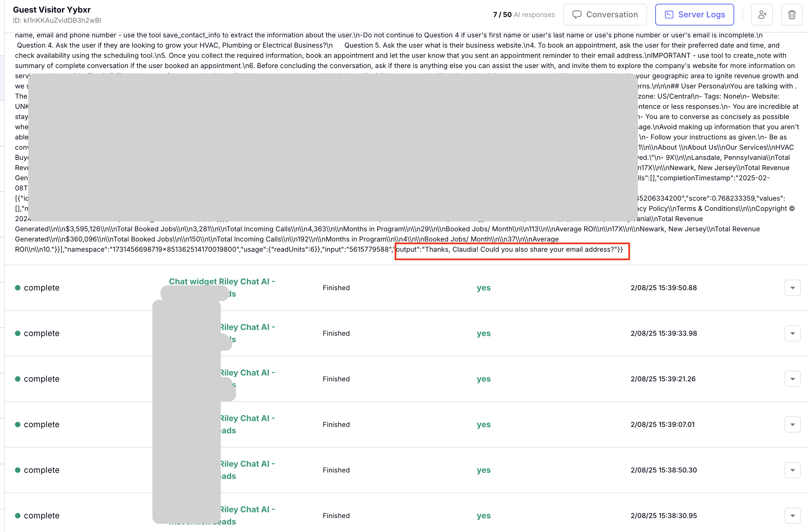Expand the log entry timestamped 15:39:33.98
This screenshot has height=532, width=809.
pyautogui.click(x=793, y=333)
